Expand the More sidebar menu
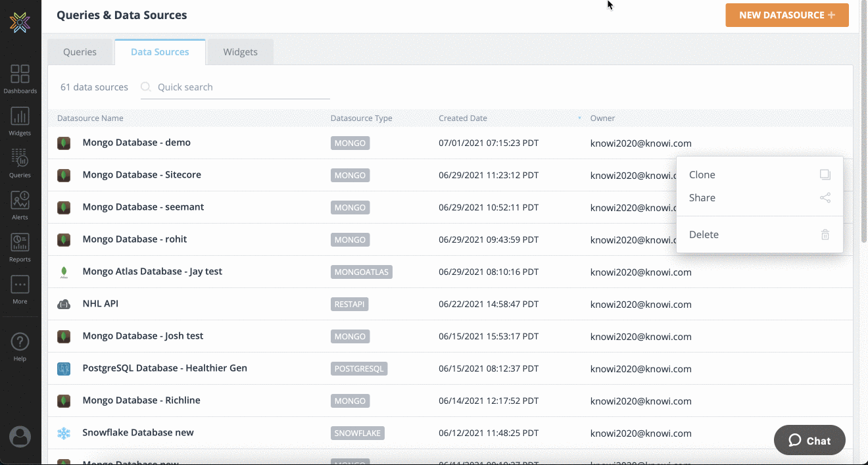This screenshot has height=465, width=868. [x=20, y=289]
